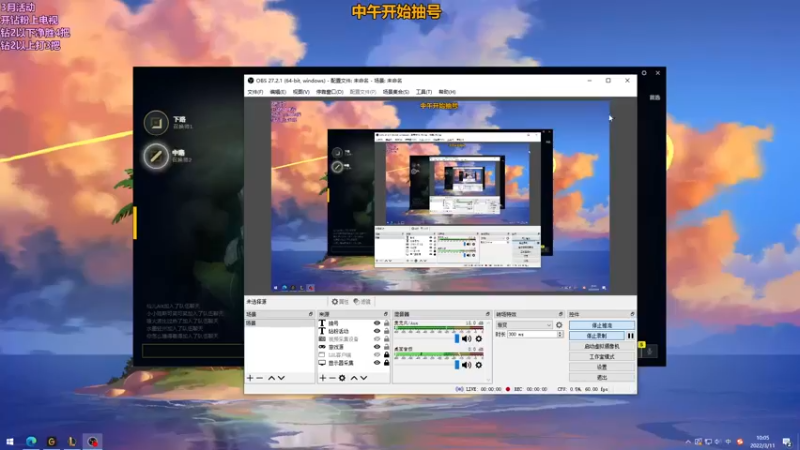The height and width of the screenshot is (450, 800).
Task: Add a new scene with plus icon
Action: click(250, 378)
